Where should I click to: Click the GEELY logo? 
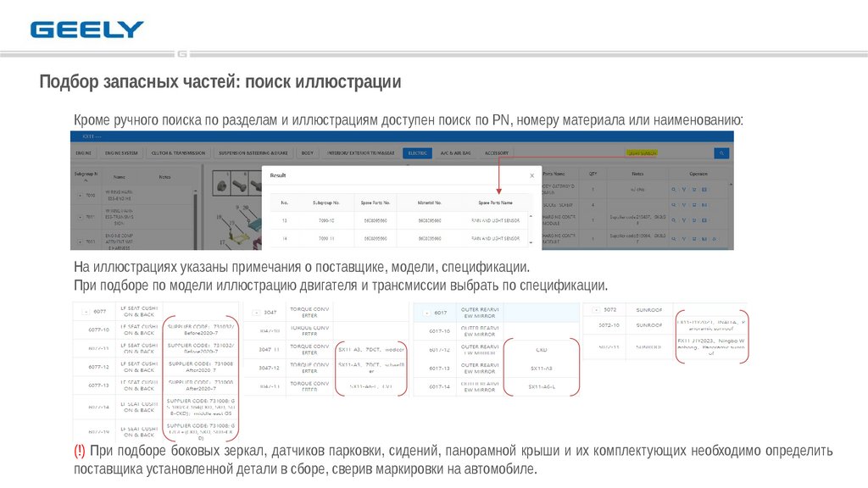tap(87, 30)
